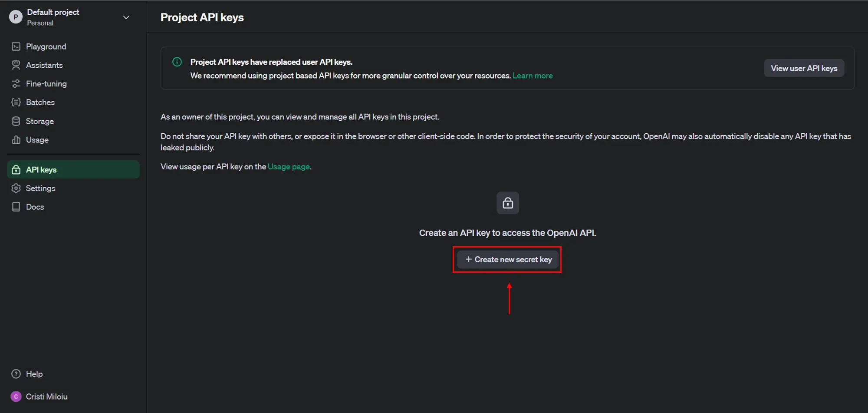Viewport: 868px width, 413px height.
Task: Click 'Create an API key to access the OpenAI API.'
Action: (x=508, y=233)
